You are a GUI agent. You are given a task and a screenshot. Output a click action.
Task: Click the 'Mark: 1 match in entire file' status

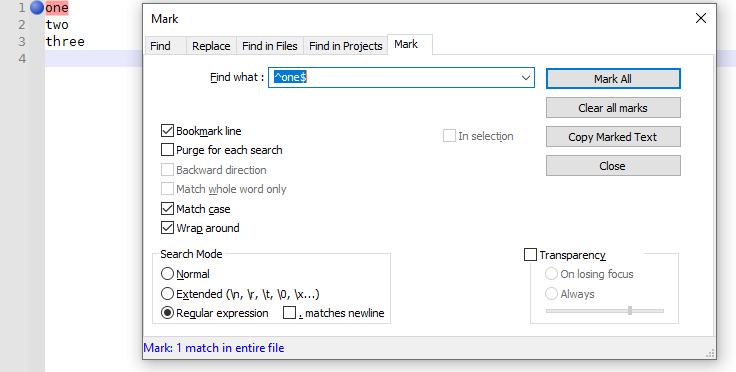(x=214, y=348)
